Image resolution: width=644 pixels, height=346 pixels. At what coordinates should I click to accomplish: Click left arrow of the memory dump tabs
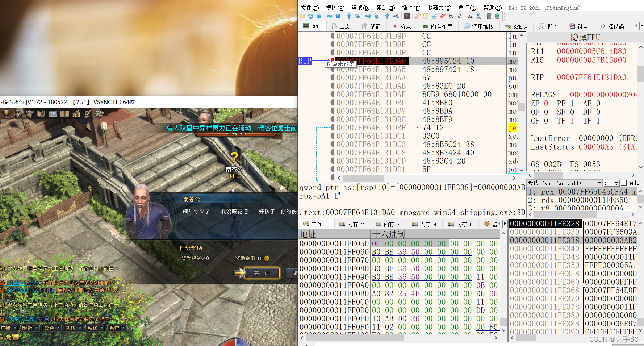click(x=500, y=224)
